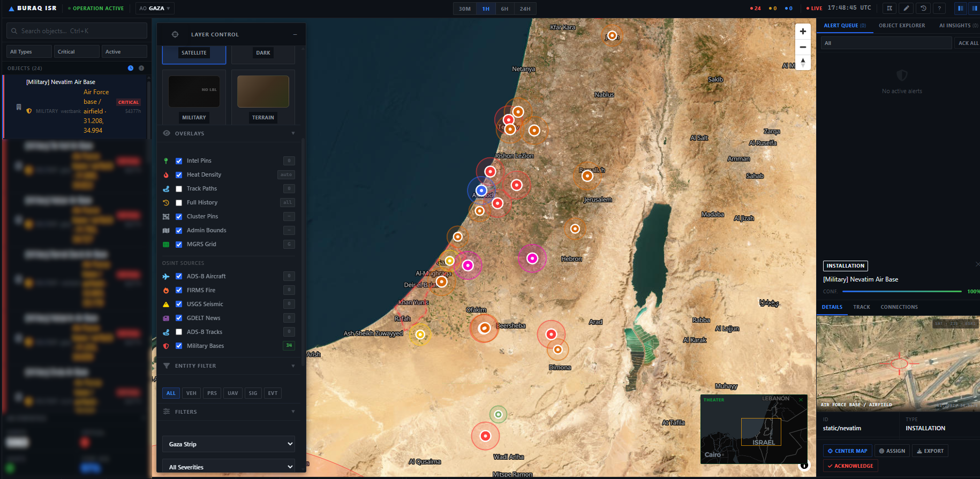The height and width of the screenshot is (479, 980).
Task: Select the 6H time range tab
Action: [504, 9]
